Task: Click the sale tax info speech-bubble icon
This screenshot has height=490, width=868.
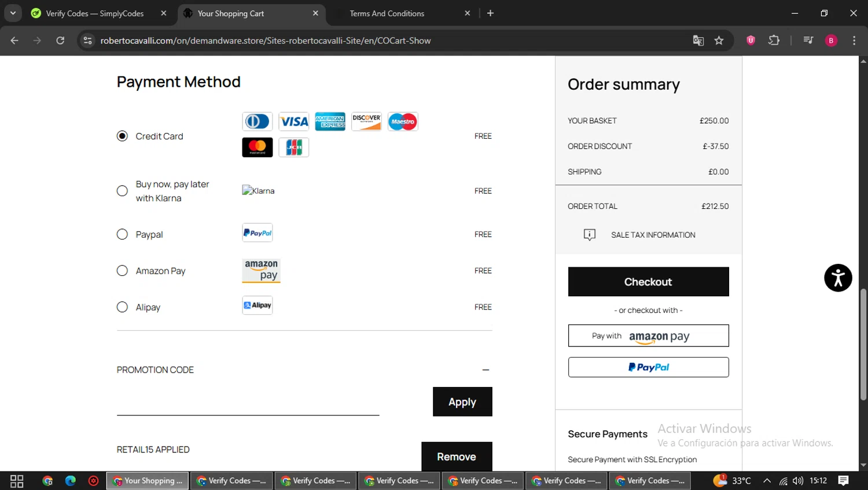Action: click(590, 235)
